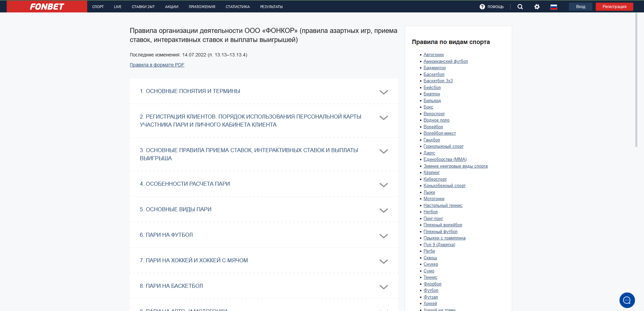The width and height of the screenshot is (644, 311).
Task: Open the Кёрлинг rules link
Action: tap(431, 173)
